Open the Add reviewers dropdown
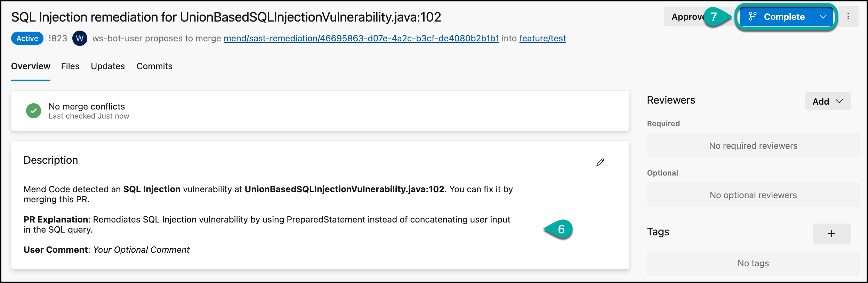Viewport: 868px width, 283px height. pos(827,102)
